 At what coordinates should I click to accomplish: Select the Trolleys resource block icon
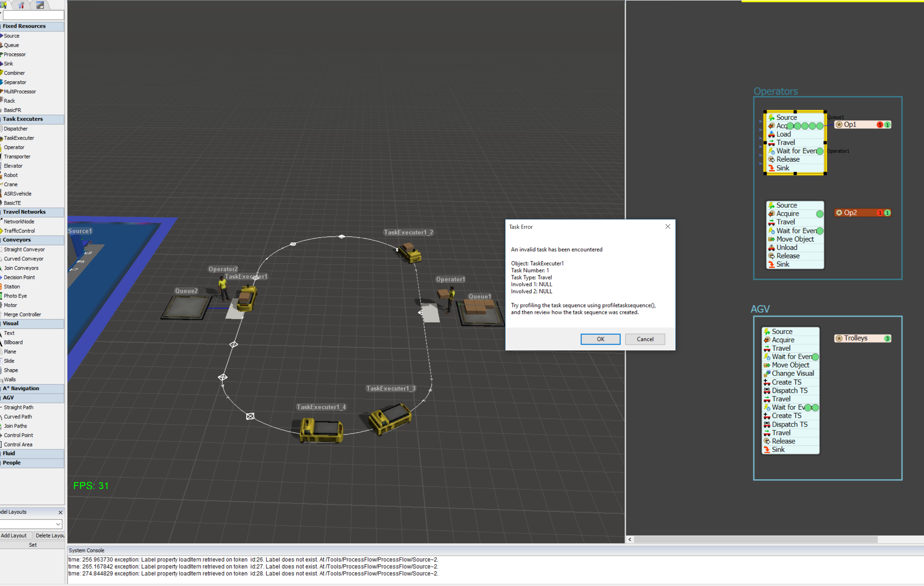839,338
